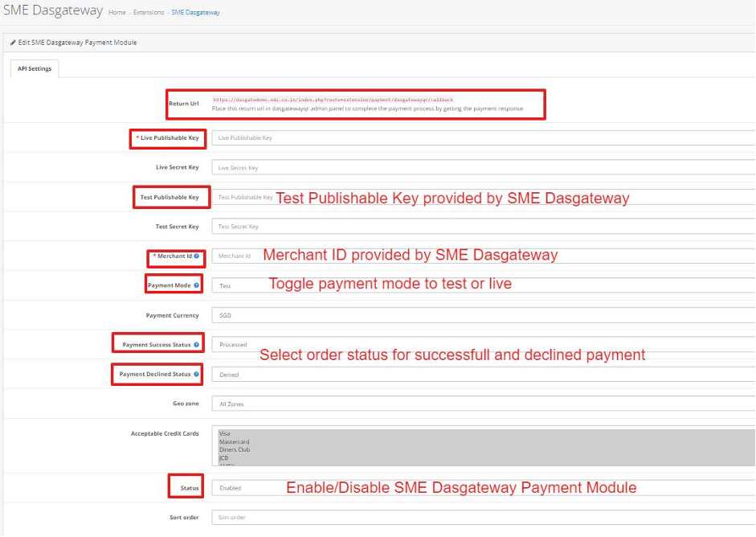Image resolution: width=756 pixels, height=537 pixels.
Task: Focus the Merchant Id input field
Action: click(484, 256)
